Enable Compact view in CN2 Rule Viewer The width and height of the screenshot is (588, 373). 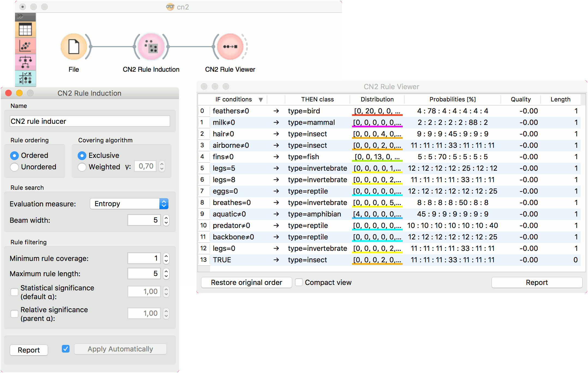pyautogui.click(x=299, y=282)
